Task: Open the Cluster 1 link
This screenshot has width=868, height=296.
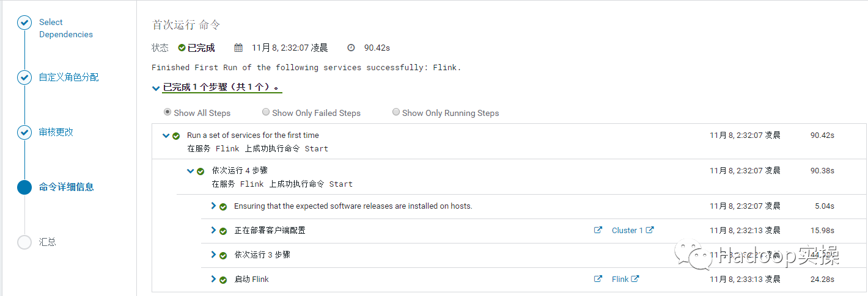Action: (627, 230)
